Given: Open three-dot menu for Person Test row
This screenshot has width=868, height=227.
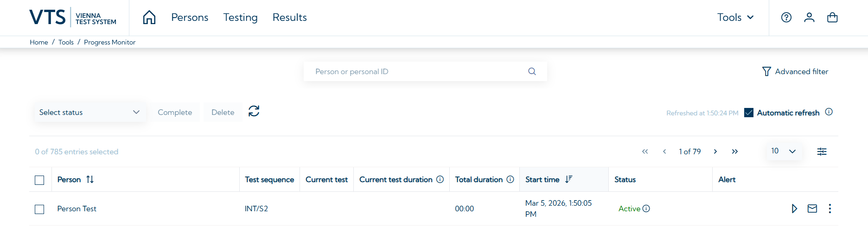Looking at the screenshot, I should pos(830,208).
